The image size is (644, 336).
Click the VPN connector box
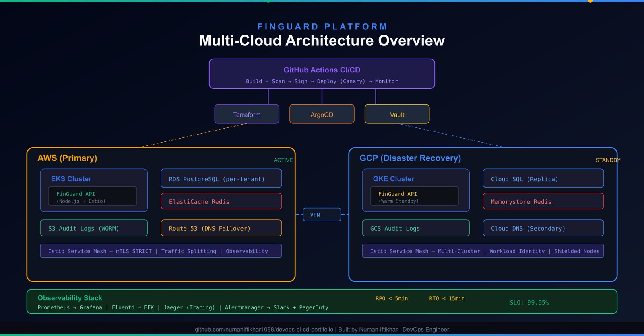(x=322, y=215)
